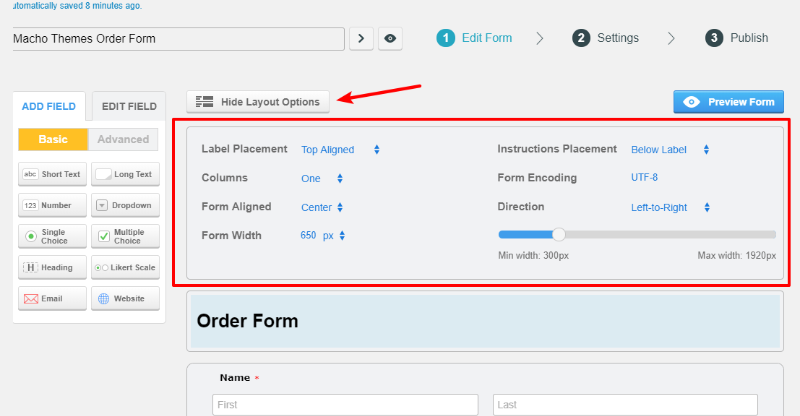
Task: Add a Number field
Action: click(52, 205)
